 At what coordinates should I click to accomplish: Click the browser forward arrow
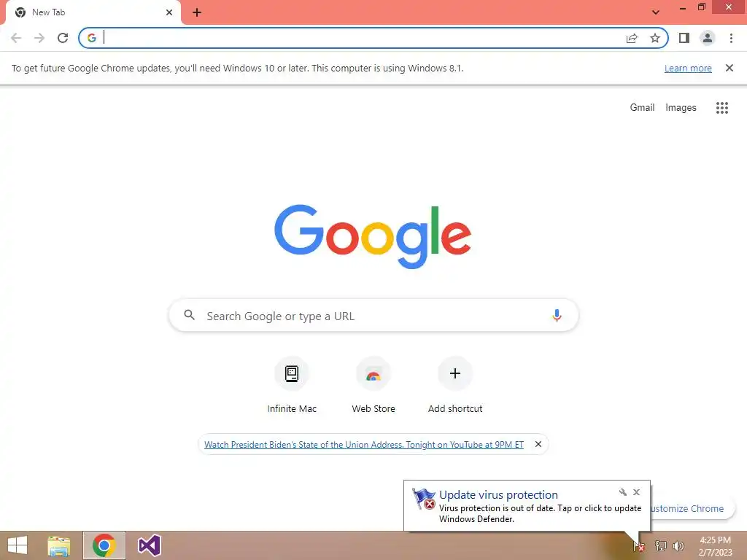39,38
